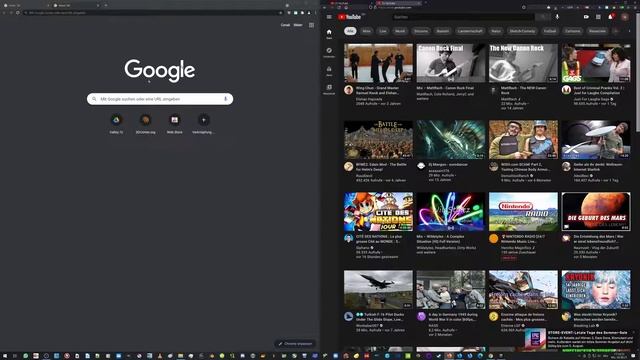This screenshot has height=360, width=640.
Task: Click the microphone in Google search box
Action: (225, 99)
